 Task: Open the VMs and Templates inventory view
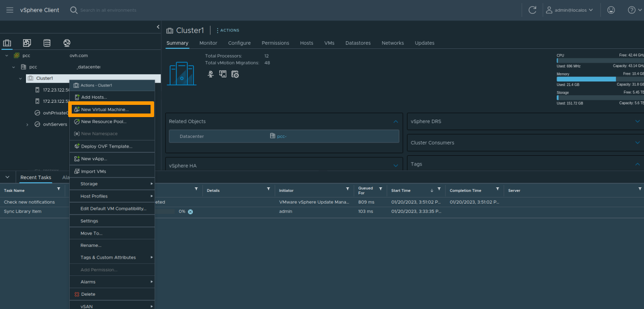26,43
